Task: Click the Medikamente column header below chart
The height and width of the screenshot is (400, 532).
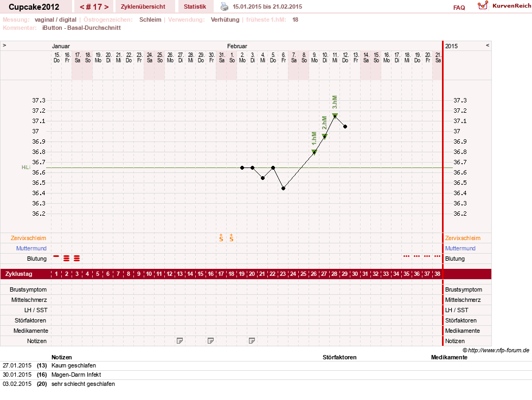Action: (449, 357)
